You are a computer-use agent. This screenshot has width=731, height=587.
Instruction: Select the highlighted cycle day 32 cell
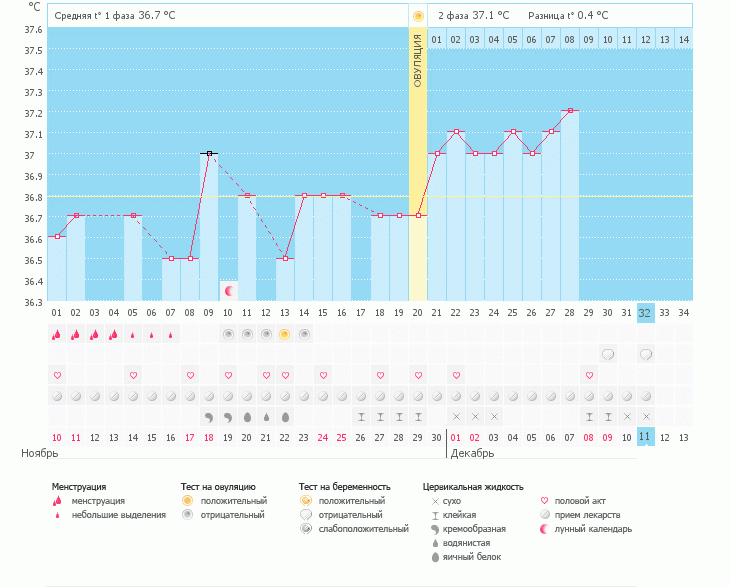point(646,312)
